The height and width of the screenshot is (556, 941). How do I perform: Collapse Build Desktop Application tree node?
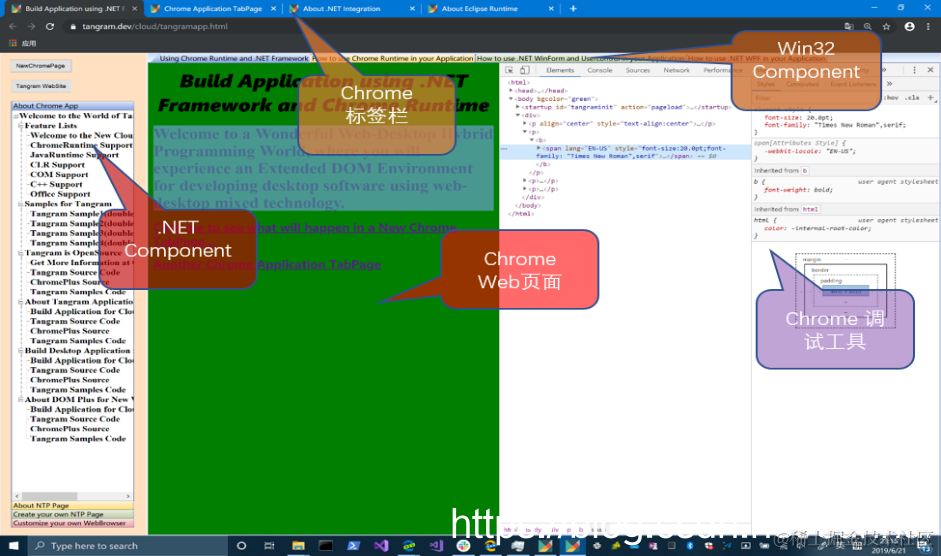[x=21, y=350]
